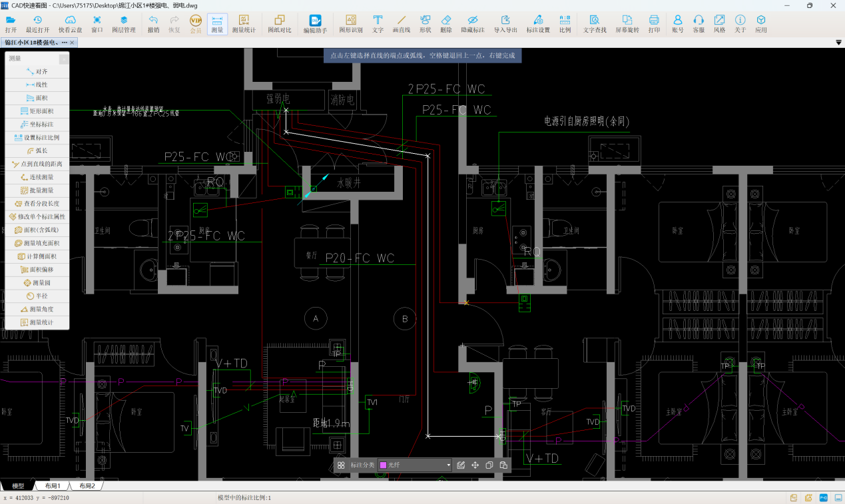Open a drawing with the 打开 icon
Viewport: 845px width, 504px height.
point(11,24)
